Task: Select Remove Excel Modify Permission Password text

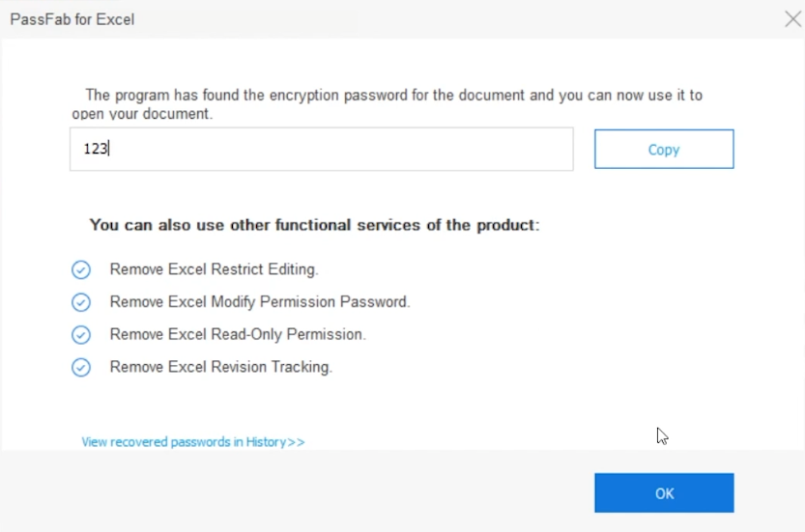Action: tap(260, 302)
